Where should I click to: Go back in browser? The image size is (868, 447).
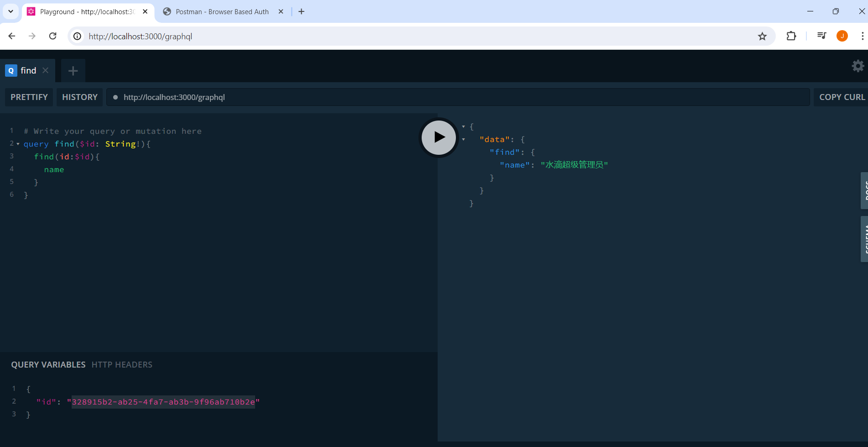pyautogui.click(x=12, y=36)
